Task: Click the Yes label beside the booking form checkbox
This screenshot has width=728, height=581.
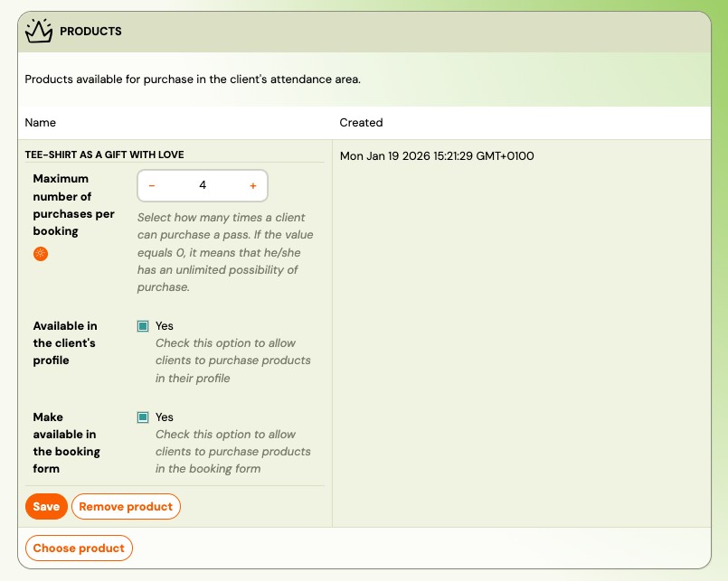Action: (x=163, y=417)
